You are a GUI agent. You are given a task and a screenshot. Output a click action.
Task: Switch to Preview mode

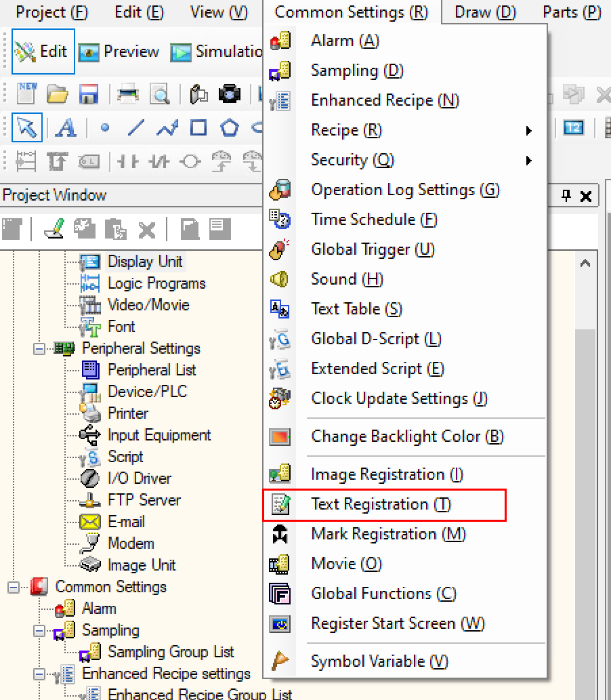click(x=119, y=52)
